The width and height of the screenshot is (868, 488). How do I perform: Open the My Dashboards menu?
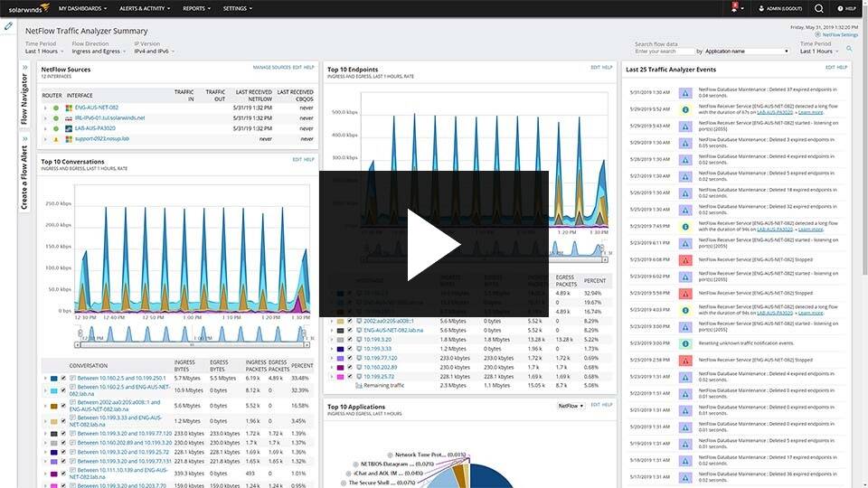coord(82,8)
